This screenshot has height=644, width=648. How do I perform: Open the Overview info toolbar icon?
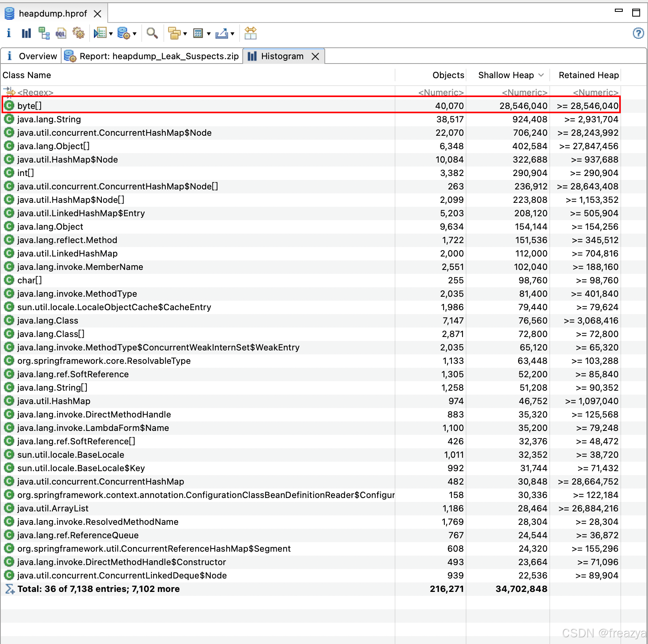tap(9, 34)
